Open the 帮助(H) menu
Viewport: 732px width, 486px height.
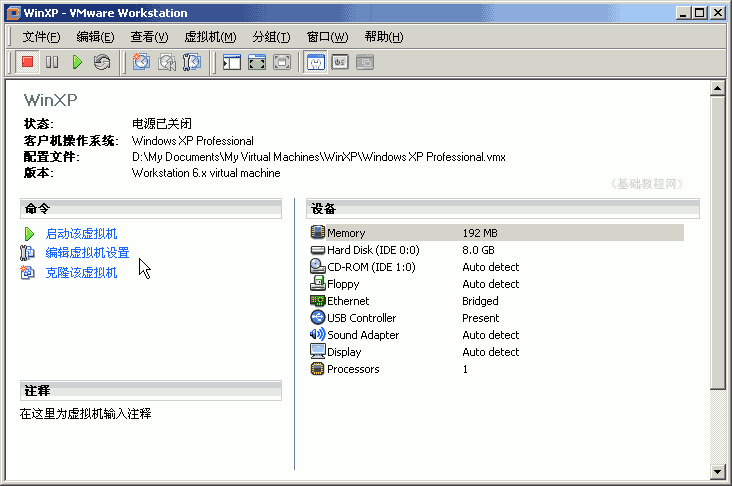pyautogui.click(x=384, y=36)
